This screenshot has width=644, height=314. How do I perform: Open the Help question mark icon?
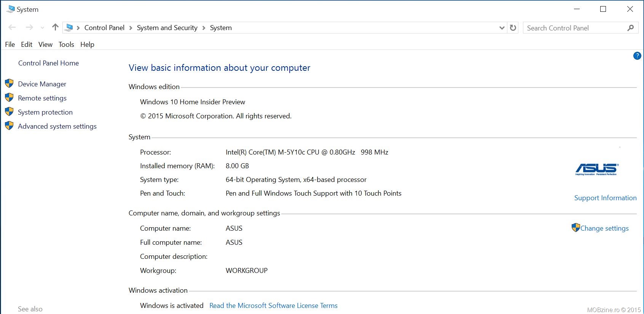click(x=637, y=56)
